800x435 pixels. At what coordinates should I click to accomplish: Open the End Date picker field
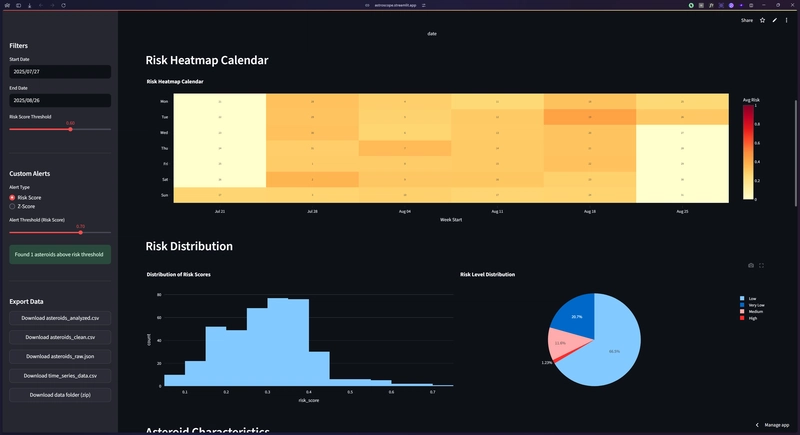point(60,100)
